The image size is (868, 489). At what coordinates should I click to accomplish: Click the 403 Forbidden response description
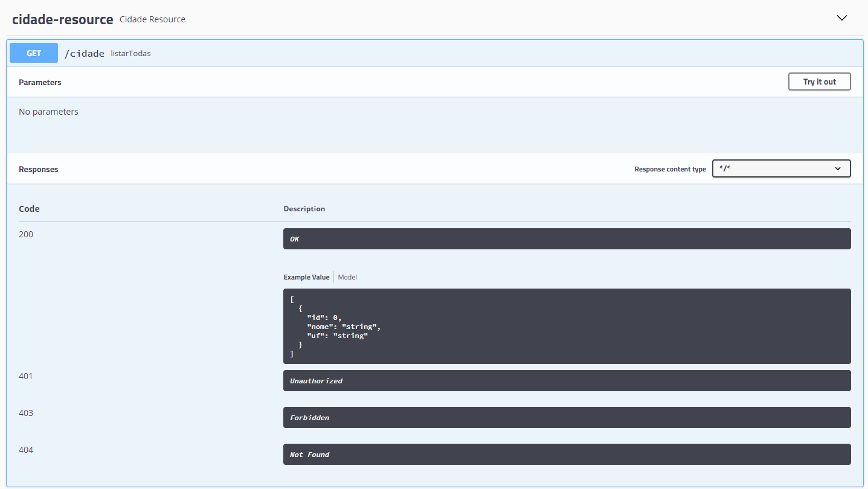click(x=567, y=417)
